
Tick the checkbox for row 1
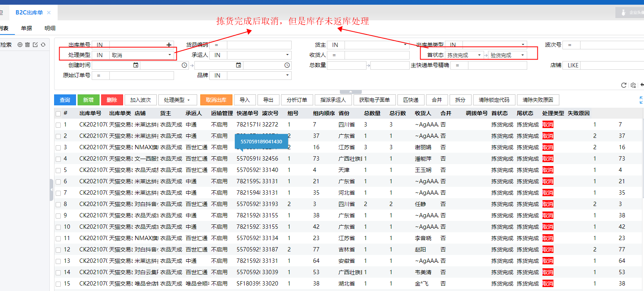point(58,125)
